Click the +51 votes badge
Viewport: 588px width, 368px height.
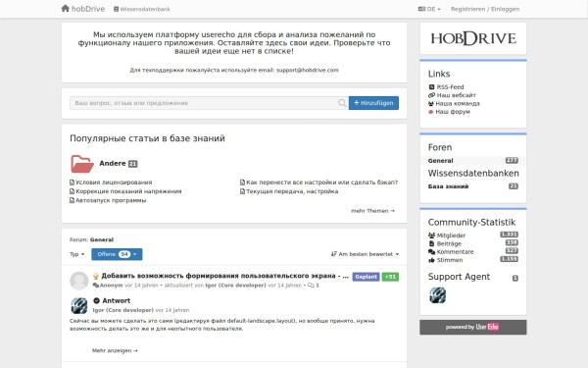[x=390, y=277]
